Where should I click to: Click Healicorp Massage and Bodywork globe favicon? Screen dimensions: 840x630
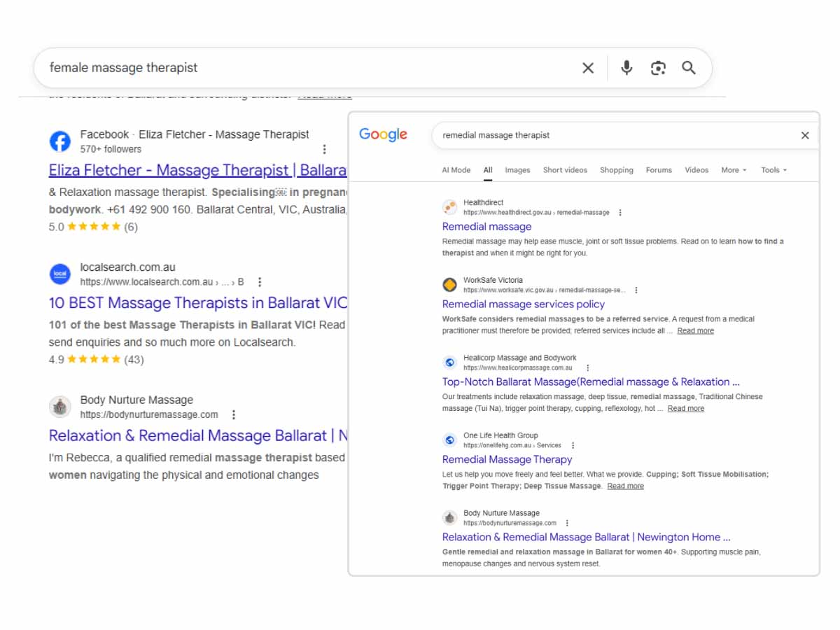pyautogui.click(x=450, y=363)
